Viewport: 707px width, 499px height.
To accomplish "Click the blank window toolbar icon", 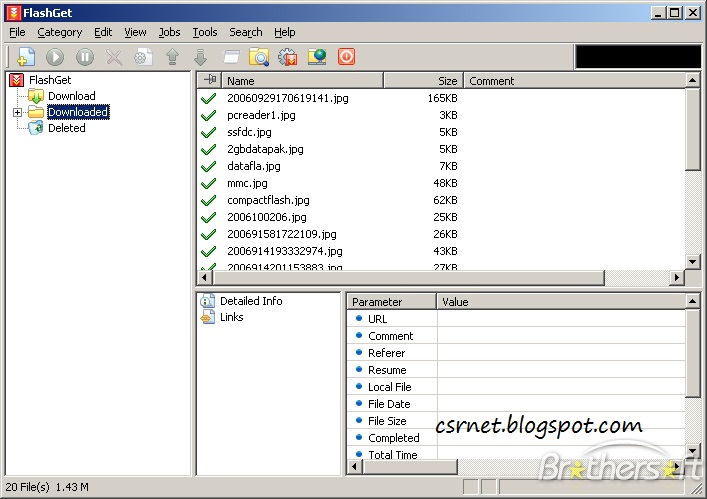I will 231,57.
